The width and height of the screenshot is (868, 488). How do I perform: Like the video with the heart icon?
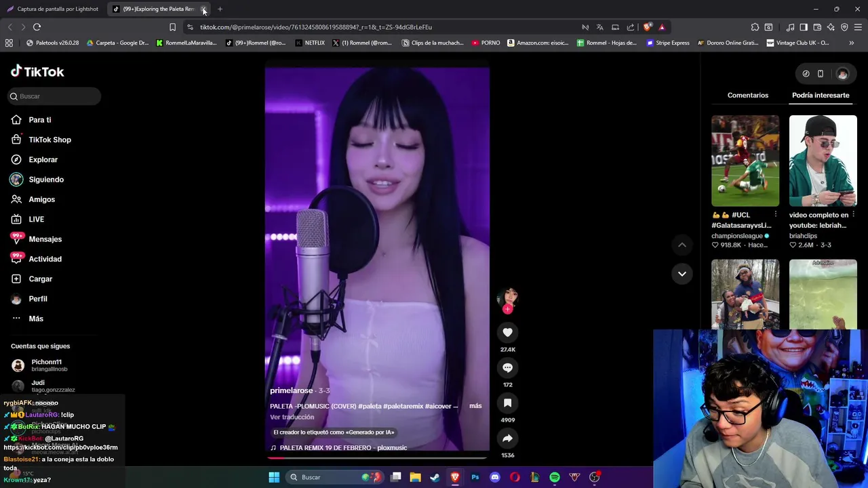click(x=507, y=332)
